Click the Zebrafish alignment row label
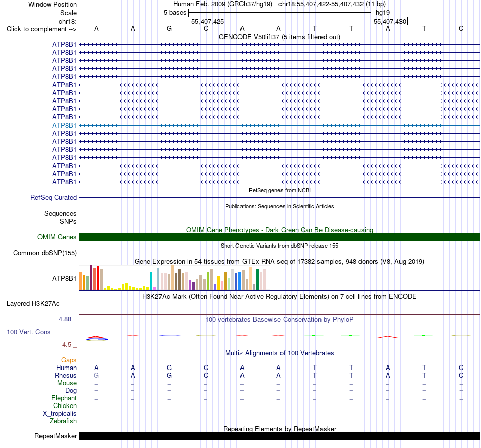 [63, 421]
